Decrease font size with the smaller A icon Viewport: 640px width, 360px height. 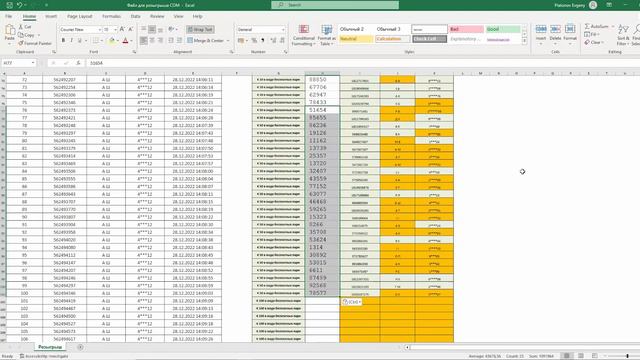point(131,29)
